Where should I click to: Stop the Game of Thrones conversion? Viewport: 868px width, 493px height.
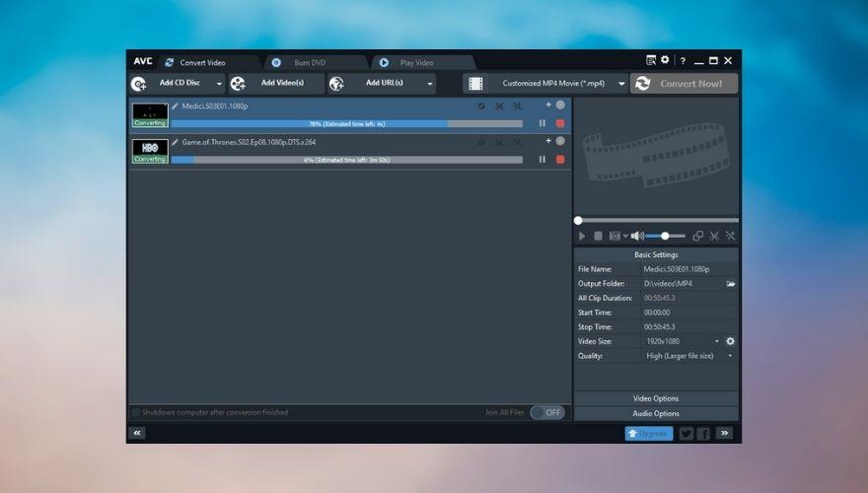coord(560,159)
